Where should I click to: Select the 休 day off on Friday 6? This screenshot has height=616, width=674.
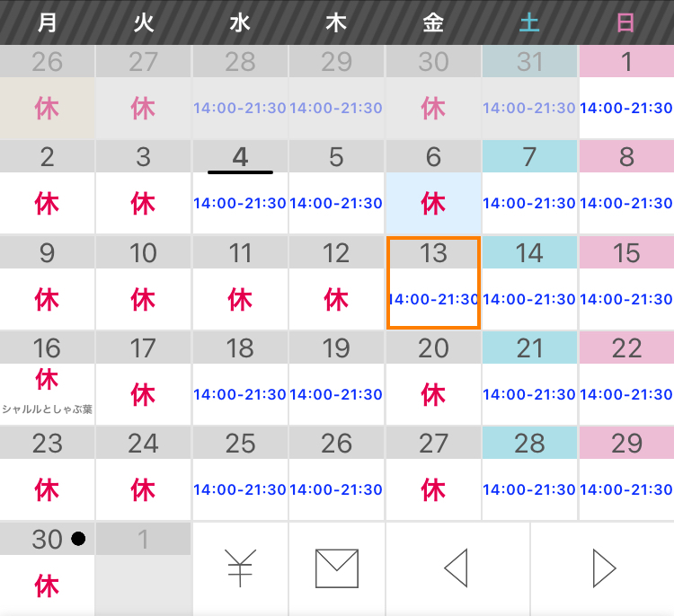(433, 203)
